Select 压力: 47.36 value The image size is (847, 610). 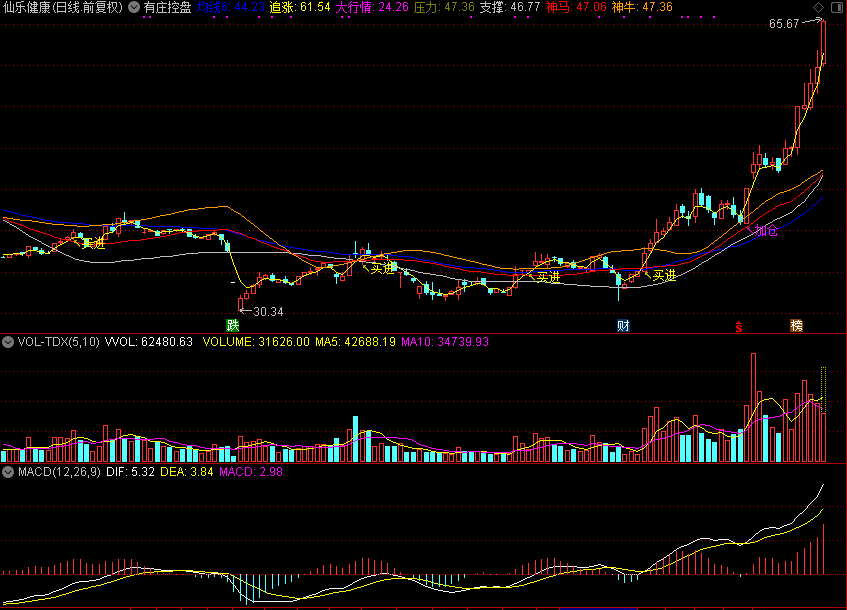pos(444,8)
